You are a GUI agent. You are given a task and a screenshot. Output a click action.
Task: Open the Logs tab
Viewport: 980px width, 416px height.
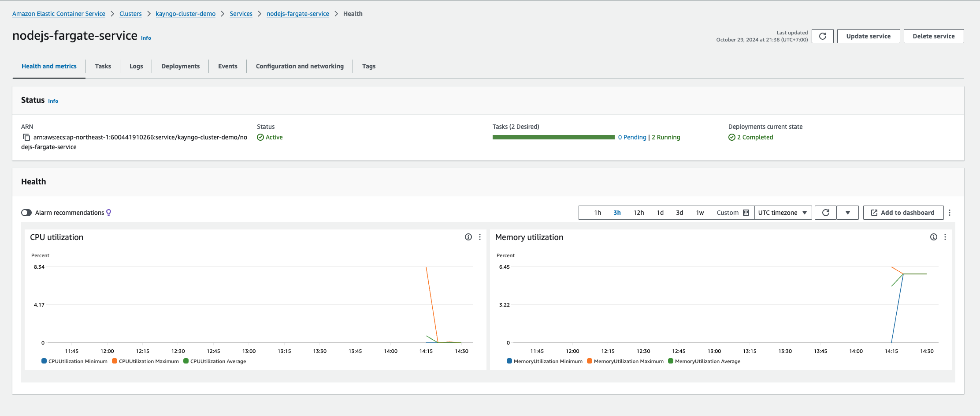click(136, 66)
